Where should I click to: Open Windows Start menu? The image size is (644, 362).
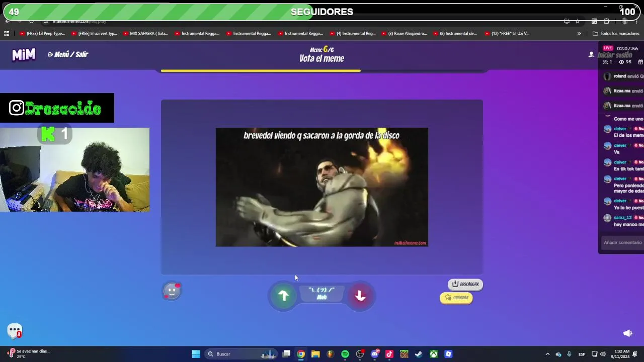196,354
